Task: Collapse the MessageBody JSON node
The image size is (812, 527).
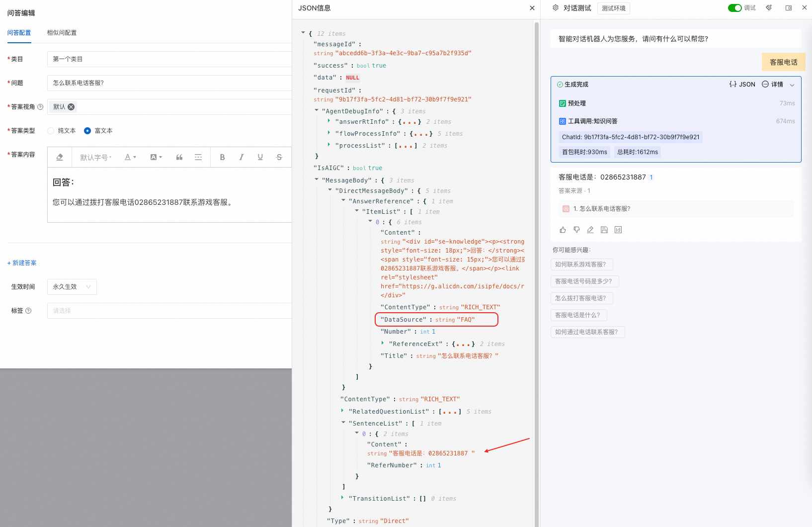Action: (x=317, y=180)
